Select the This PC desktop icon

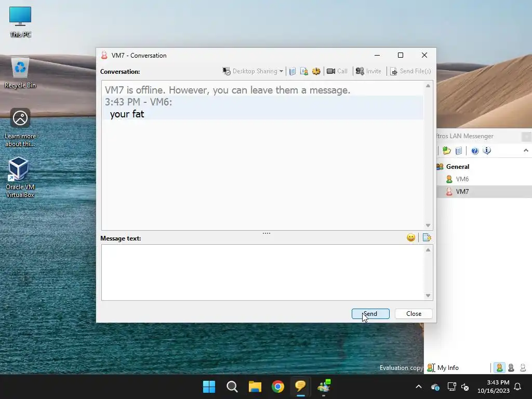tap(20, 22)
